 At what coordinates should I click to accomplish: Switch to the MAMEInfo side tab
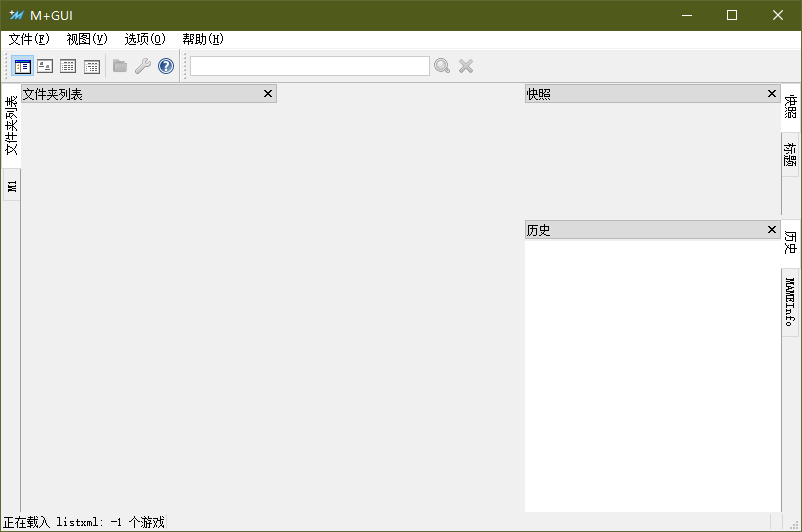coord(790,302)
